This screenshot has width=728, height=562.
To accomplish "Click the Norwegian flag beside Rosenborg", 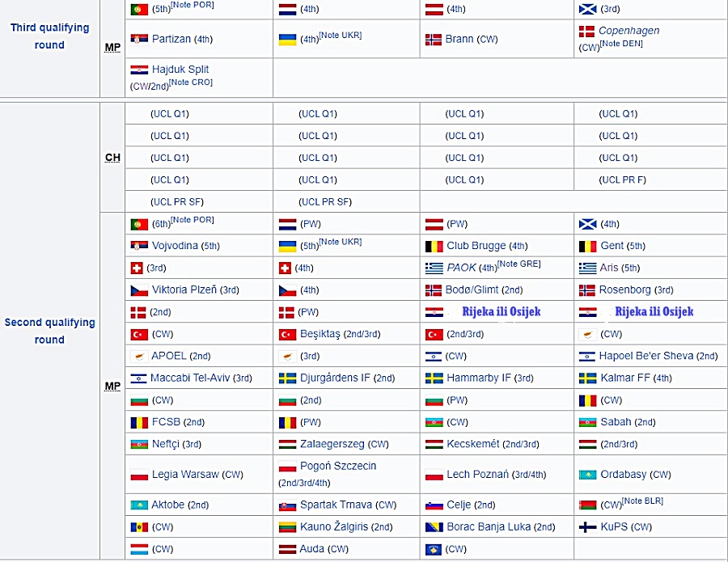I will (x=587, y=290).
